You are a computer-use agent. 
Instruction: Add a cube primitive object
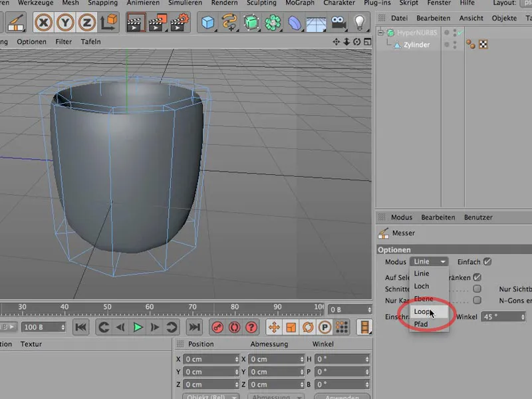click(208, 23)
